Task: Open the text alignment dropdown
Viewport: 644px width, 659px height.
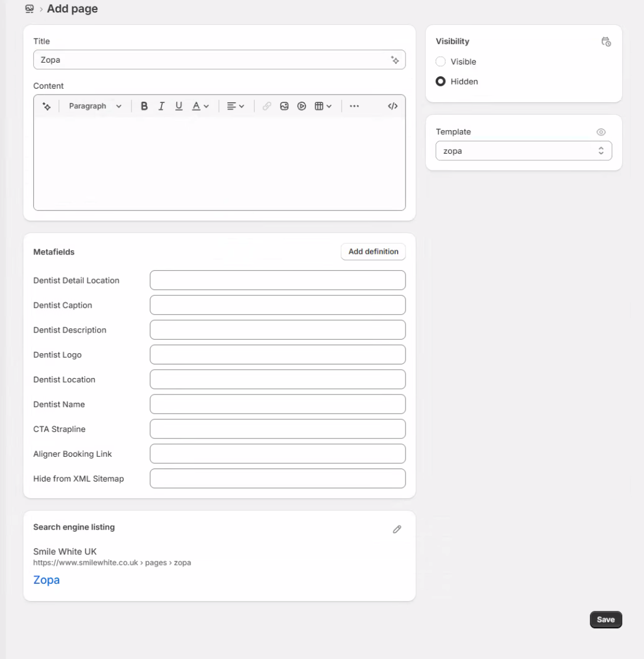Action: (236, 106)
